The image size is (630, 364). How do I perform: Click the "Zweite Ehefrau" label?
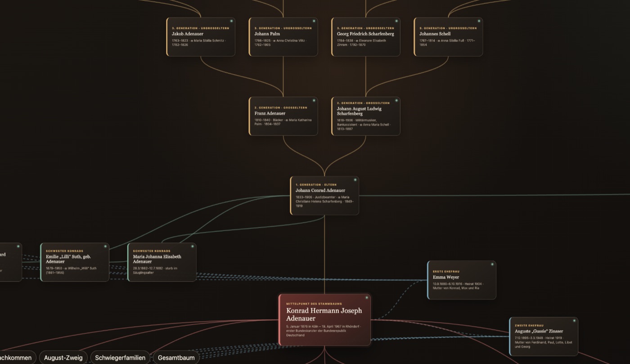(x=529, y=325)
